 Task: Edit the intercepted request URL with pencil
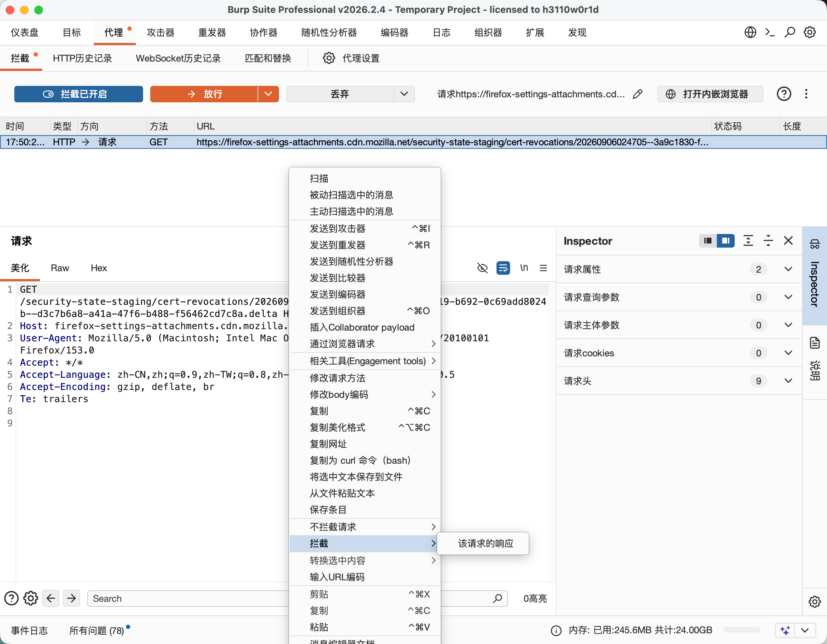click(x=638, y=94)
